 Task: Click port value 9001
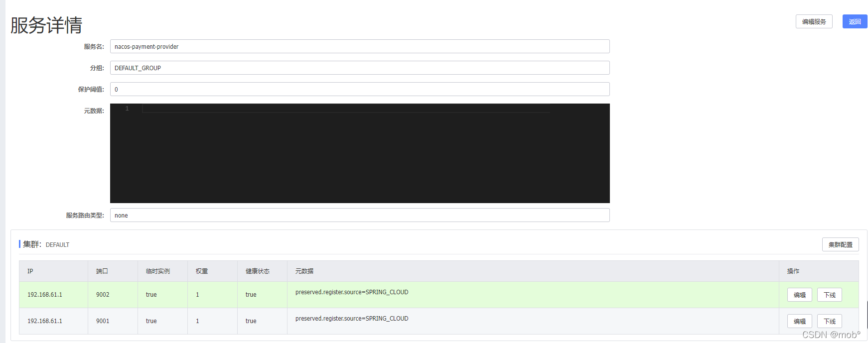[103, 321]
